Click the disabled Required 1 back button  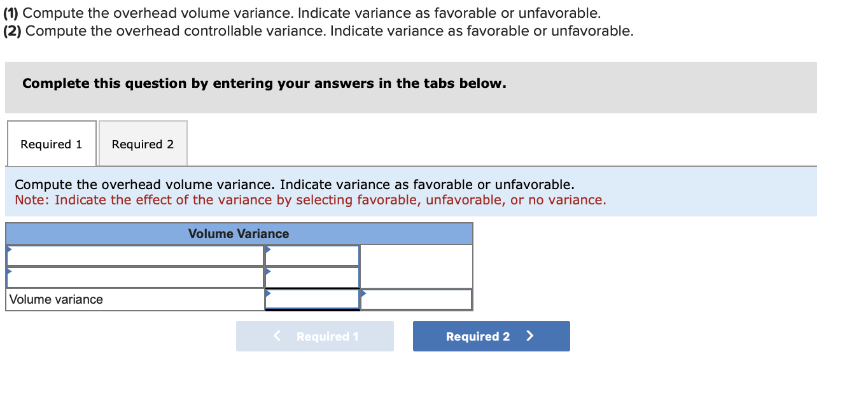[x=314, y=336]
